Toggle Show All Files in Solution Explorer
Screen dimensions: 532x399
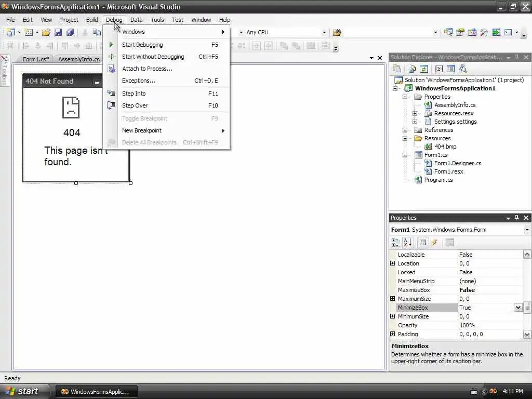411,69
